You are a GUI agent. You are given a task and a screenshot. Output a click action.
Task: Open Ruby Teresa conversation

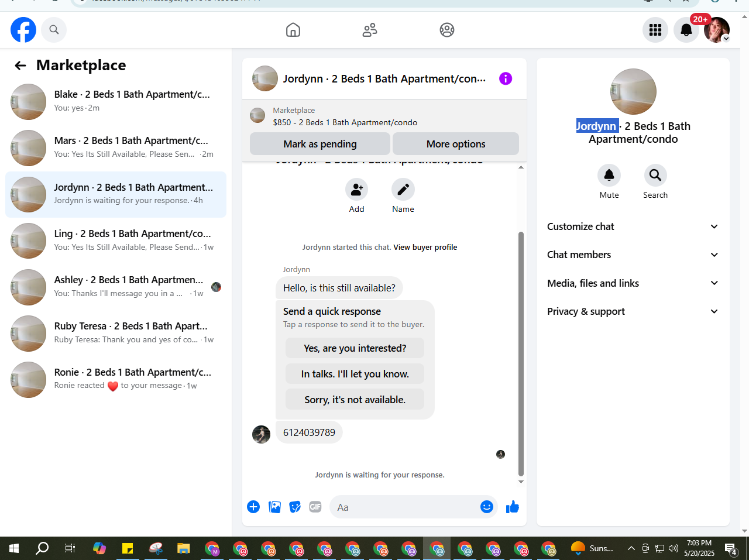pyautogui.click(x=116, y=333)
